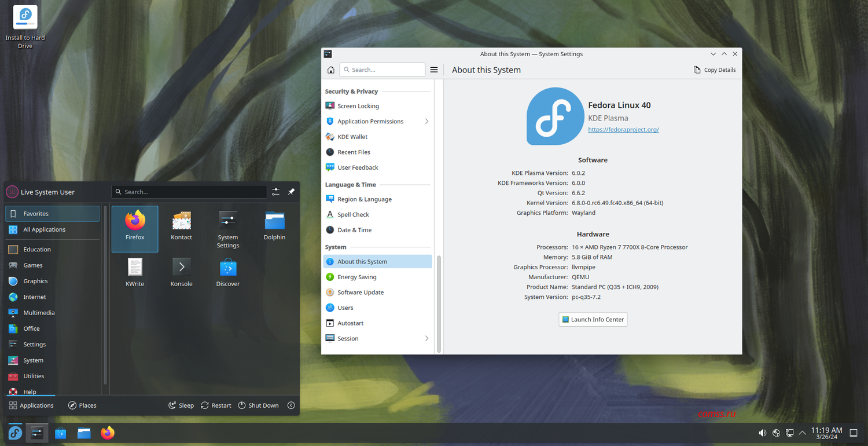Open Discover from the Favorites grid

click(x=228, y=273)
